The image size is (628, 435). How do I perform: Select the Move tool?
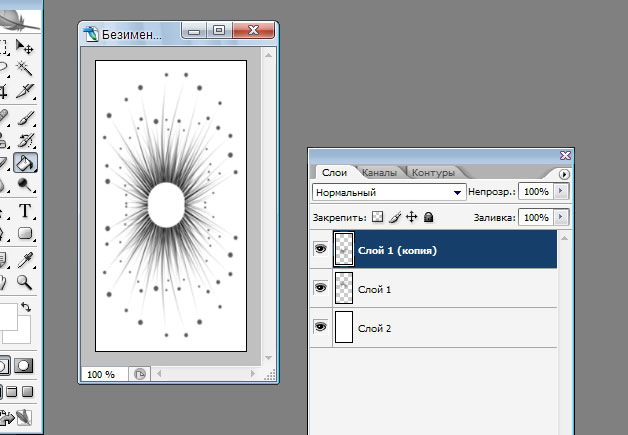[26, 46]
